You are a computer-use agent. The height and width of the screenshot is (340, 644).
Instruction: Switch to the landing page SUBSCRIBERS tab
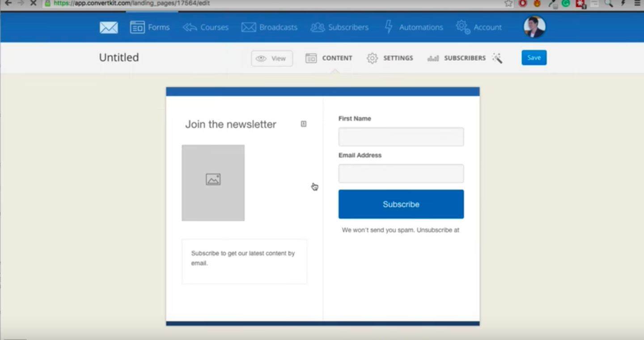(457, 58)
